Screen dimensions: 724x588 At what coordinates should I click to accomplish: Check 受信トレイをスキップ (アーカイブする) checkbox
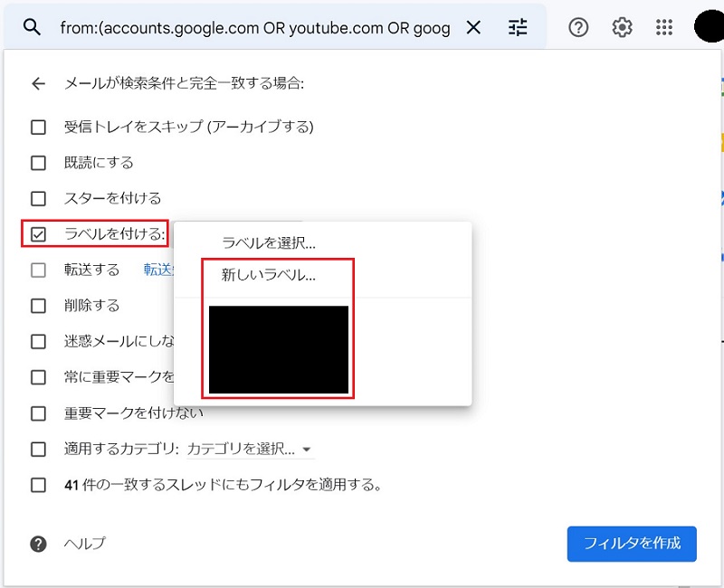pyautogui.click(x=38, y=127)
